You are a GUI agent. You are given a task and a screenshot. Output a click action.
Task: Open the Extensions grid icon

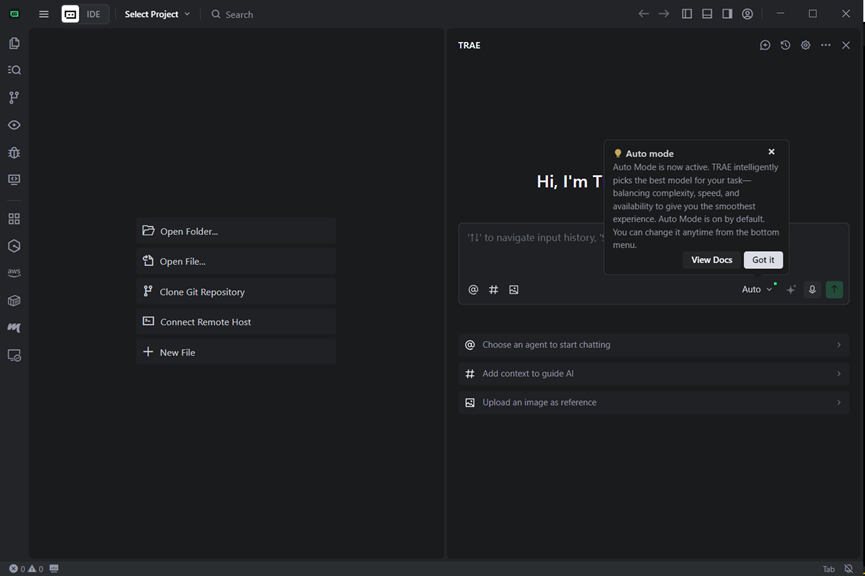coord(14,219)
